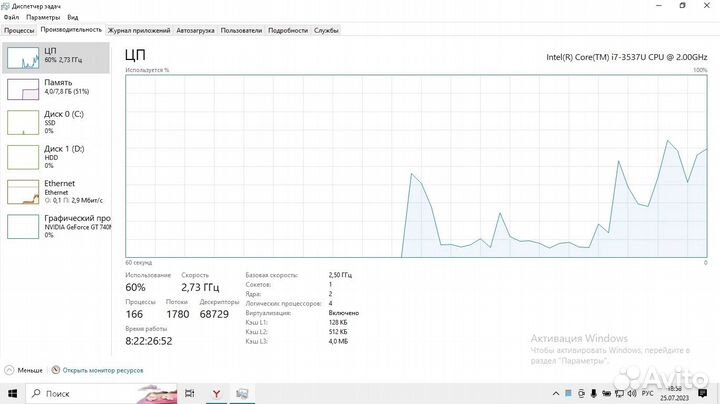
Task: Select the Производительность tab
Action: click(x=71, y=29)
